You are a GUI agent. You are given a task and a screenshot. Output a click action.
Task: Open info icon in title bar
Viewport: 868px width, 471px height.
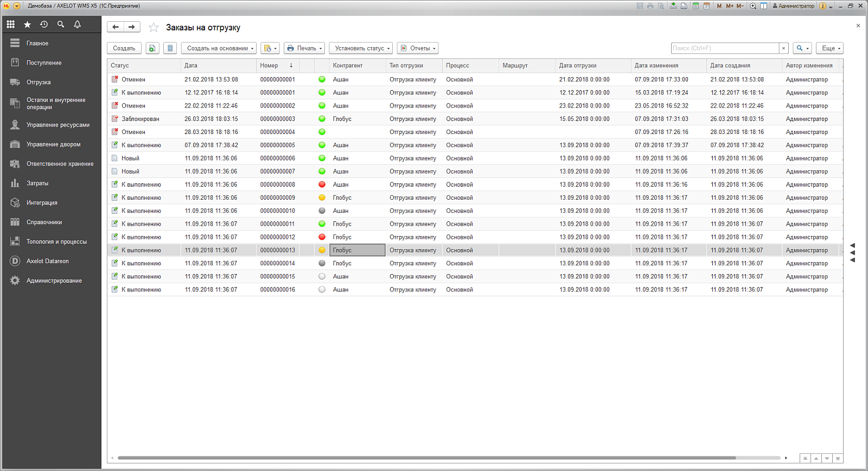coord(822,6)
